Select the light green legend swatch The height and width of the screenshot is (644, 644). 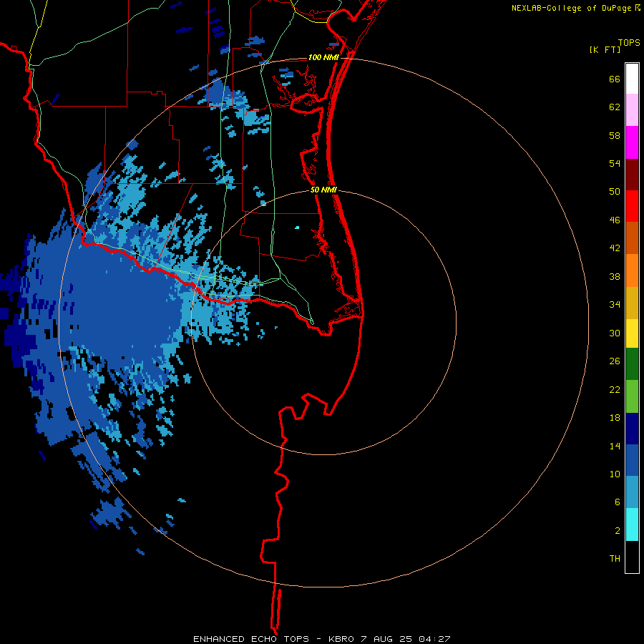[632, 396]
